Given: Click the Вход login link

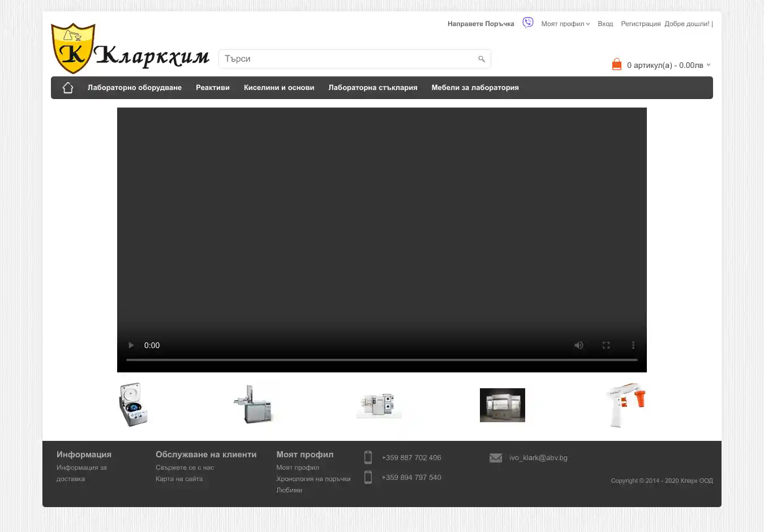Looking at the screenshot, I should 605,24.
